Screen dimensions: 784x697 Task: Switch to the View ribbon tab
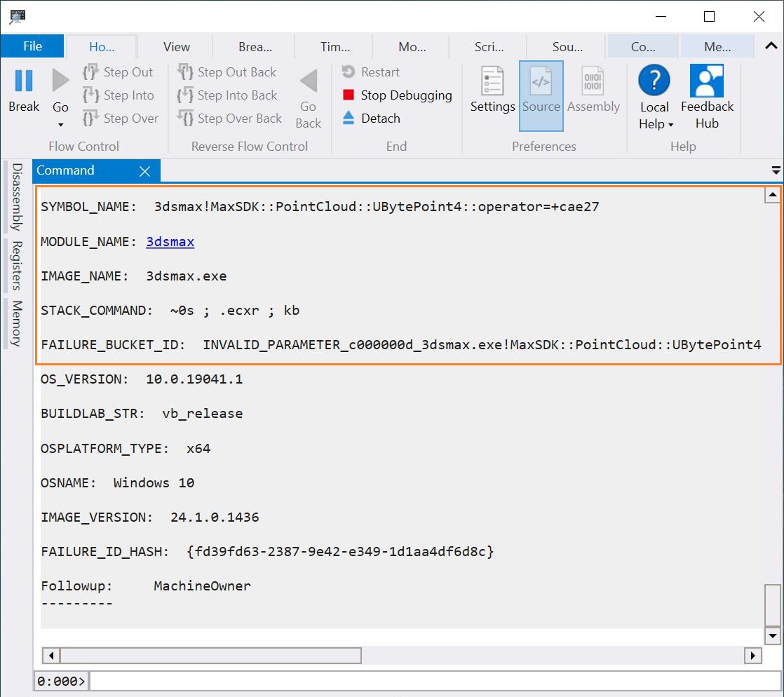point(177,47)
